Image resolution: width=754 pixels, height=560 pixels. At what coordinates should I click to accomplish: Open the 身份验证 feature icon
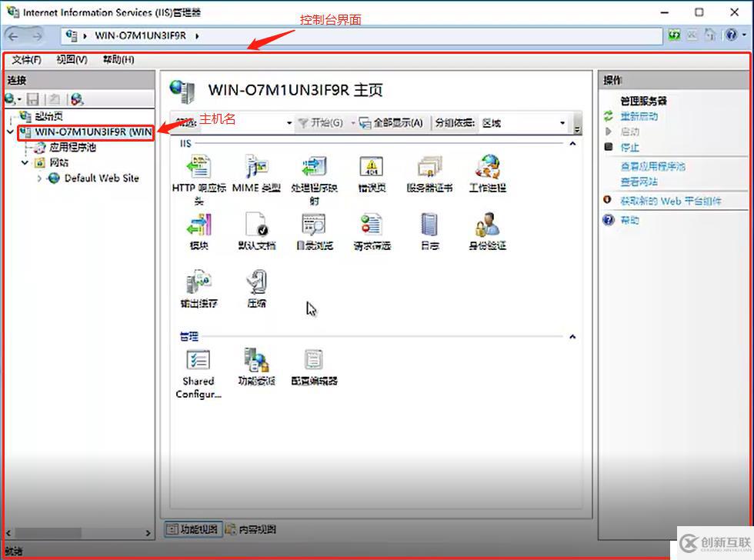(x=487, y=224)
